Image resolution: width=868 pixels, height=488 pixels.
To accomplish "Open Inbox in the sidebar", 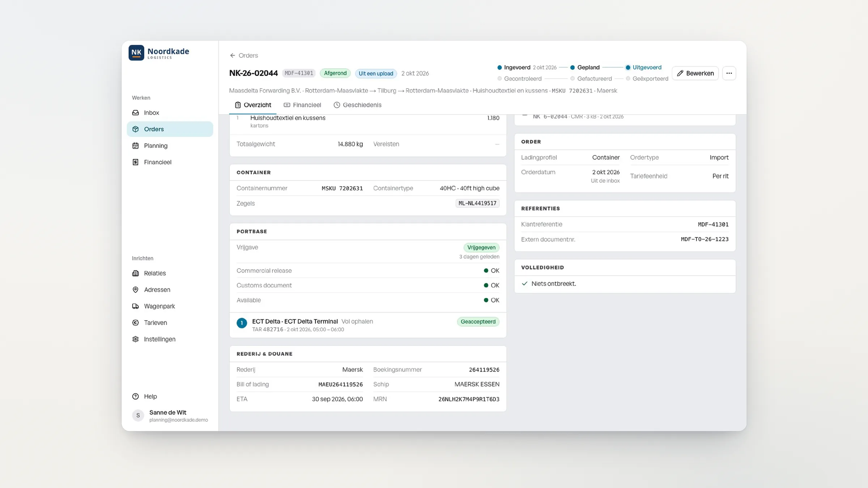I will 170,113.
